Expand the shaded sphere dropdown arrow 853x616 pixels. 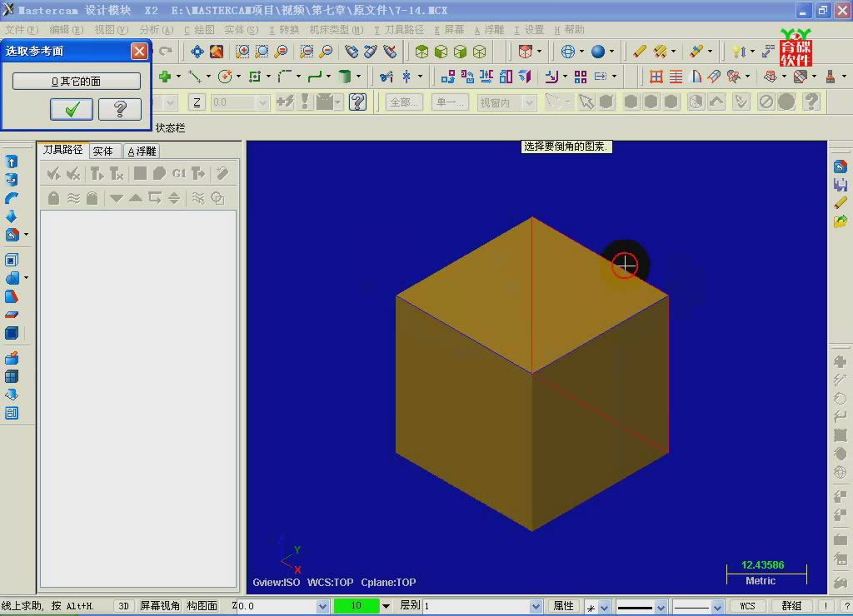coord(611,52)
